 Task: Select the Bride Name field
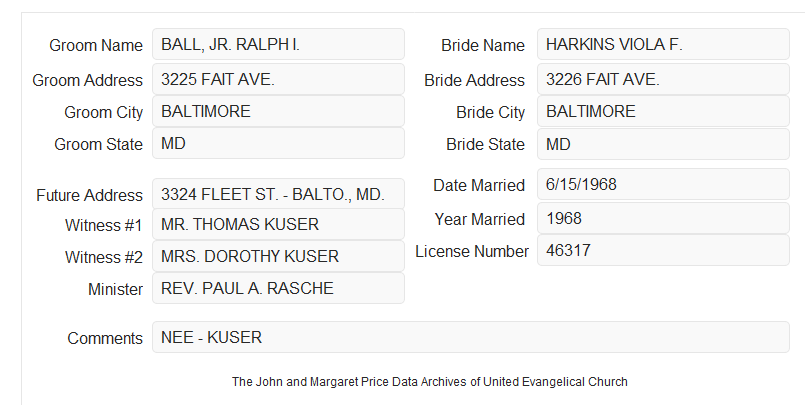pos(663,44)
